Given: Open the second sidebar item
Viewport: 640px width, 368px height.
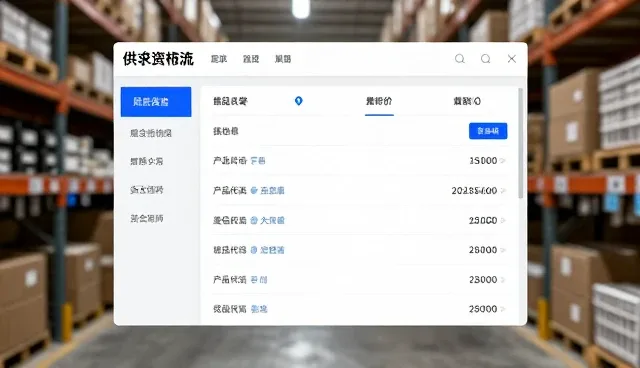Looking at the screenshot, I should coord(151,133).
